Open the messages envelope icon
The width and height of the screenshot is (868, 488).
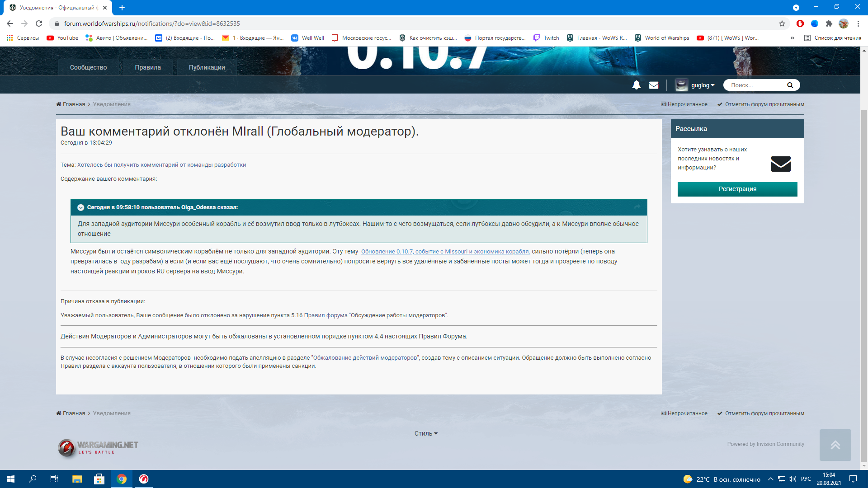654,85
